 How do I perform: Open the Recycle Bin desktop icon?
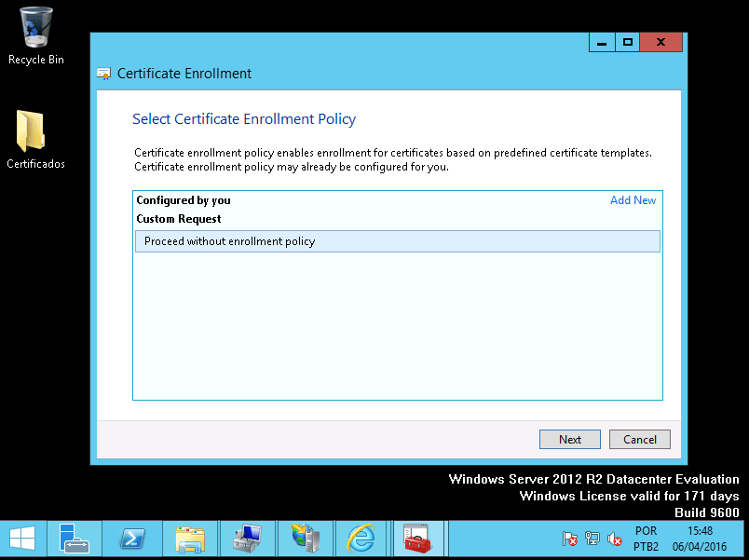point(35,35)
